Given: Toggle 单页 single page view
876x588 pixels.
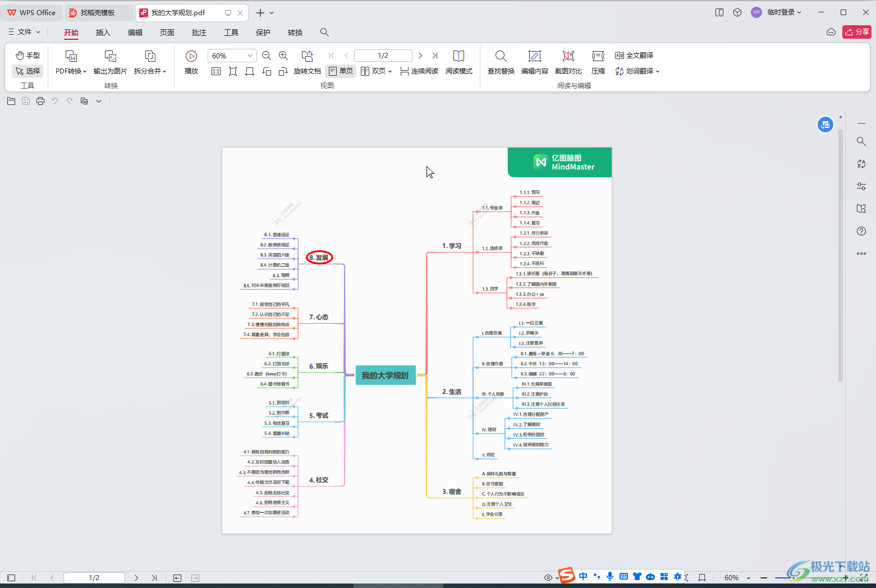Looking at the screenshot, I should click(341, 71).
